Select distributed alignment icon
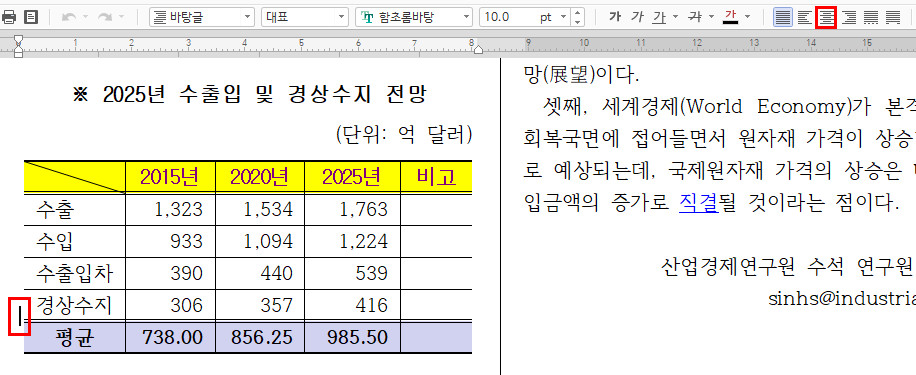The width and height of the screenshot is (916, 375). click(871, 18)
